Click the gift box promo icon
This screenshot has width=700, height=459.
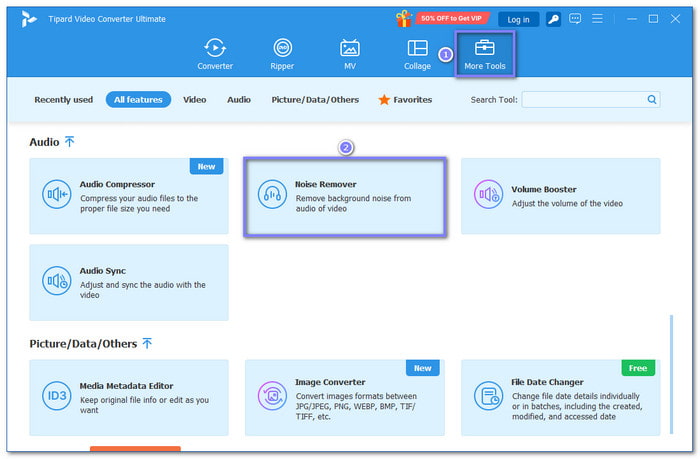click(404, 19)
